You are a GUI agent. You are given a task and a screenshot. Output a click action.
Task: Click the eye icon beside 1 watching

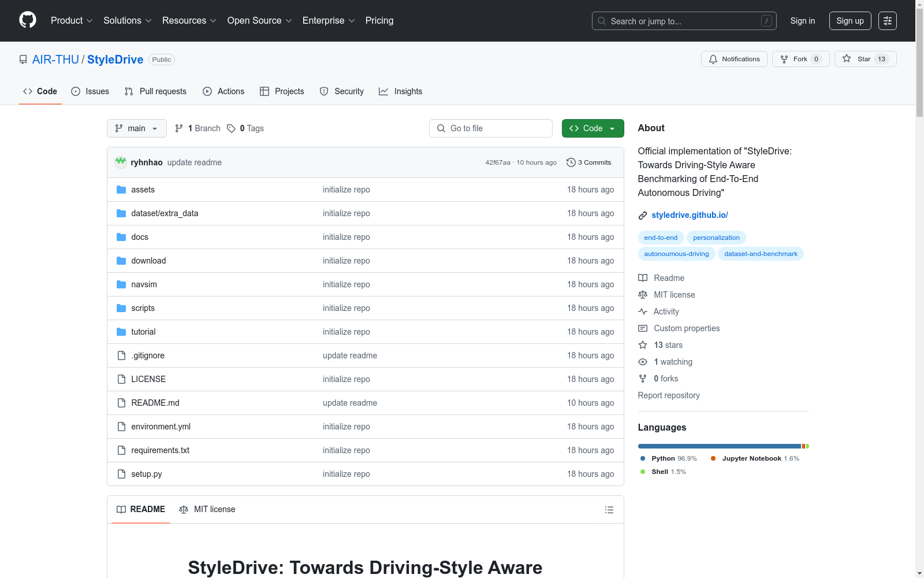(643, 362)
